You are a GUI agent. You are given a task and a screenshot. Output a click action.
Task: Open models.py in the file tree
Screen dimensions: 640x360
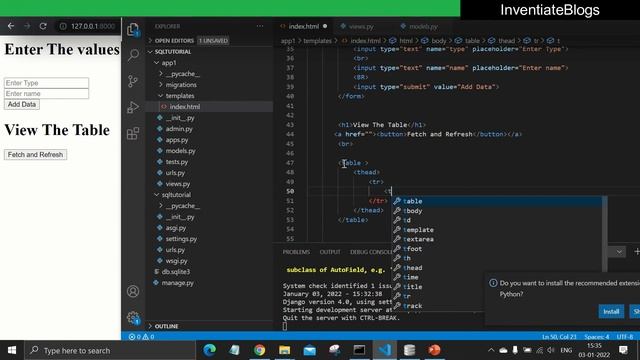pyautogui.click(x=180, y=151)
